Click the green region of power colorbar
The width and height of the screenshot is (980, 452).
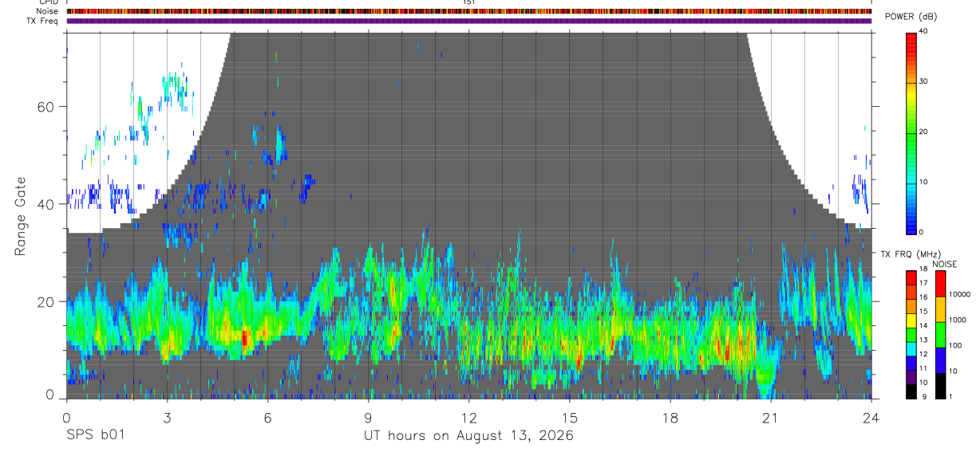coord(911,136)
